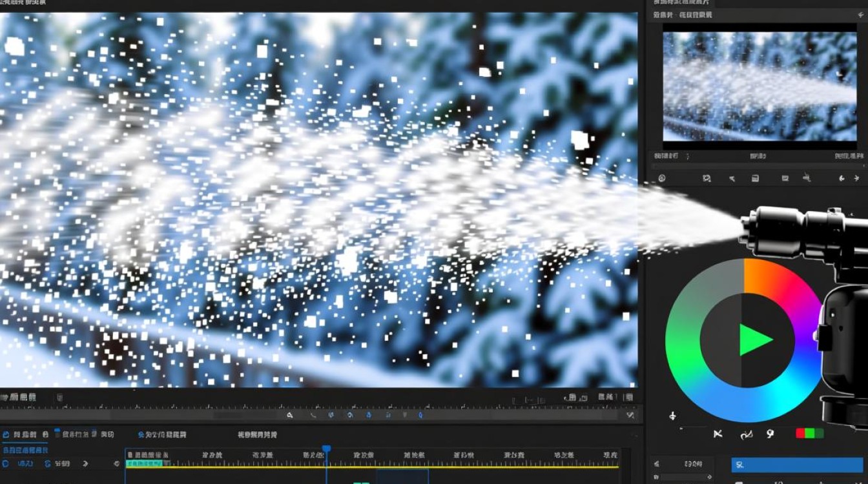Click the red swatch below color wheel

coord(800,434)
